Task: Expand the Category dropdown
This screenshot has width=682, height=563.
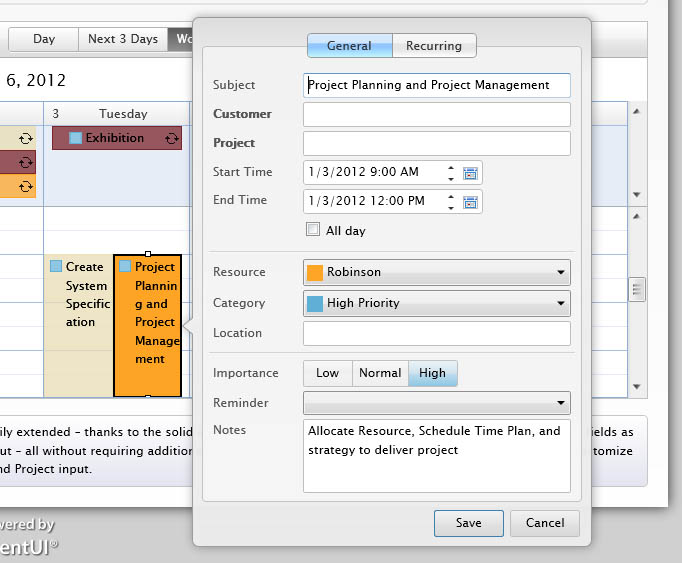Action: 561,303
